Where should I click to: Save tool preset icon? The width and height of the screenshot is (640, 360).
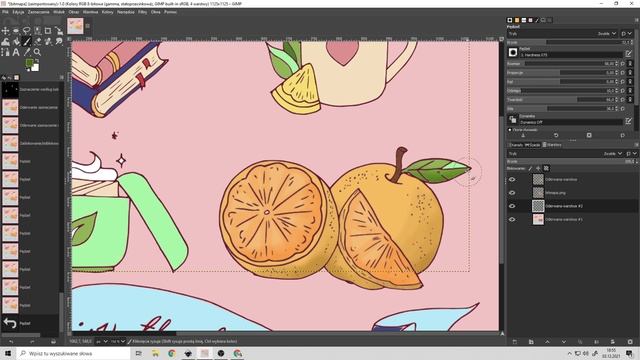click(523, 135)
